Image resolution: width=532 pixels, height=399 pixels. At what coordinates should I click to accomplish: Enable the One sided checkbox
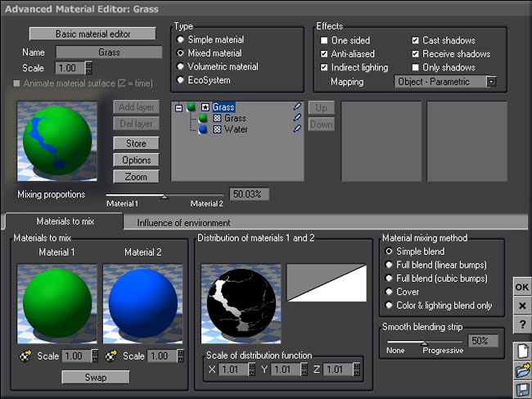coord(325,40)
